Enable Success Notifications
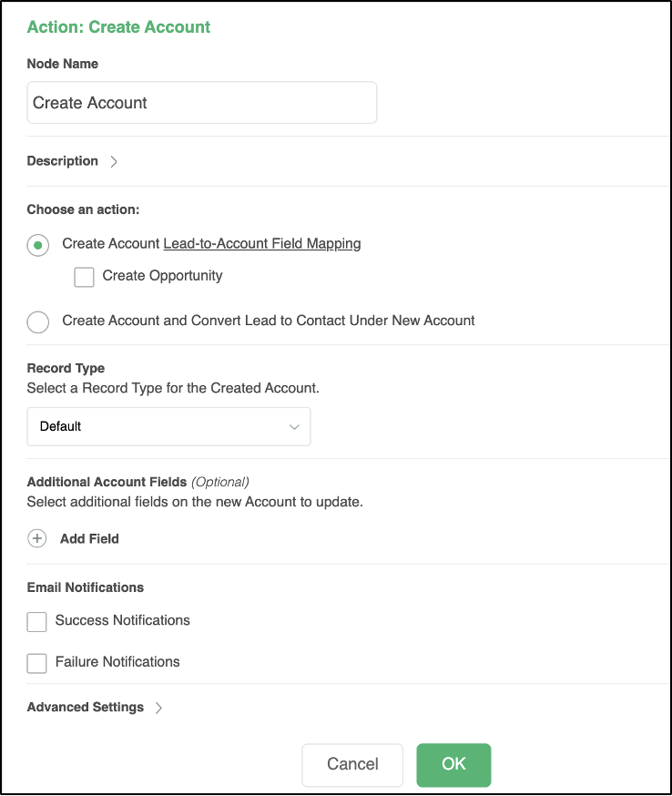This screenshot has height=796, width=672. pos(36,621)
